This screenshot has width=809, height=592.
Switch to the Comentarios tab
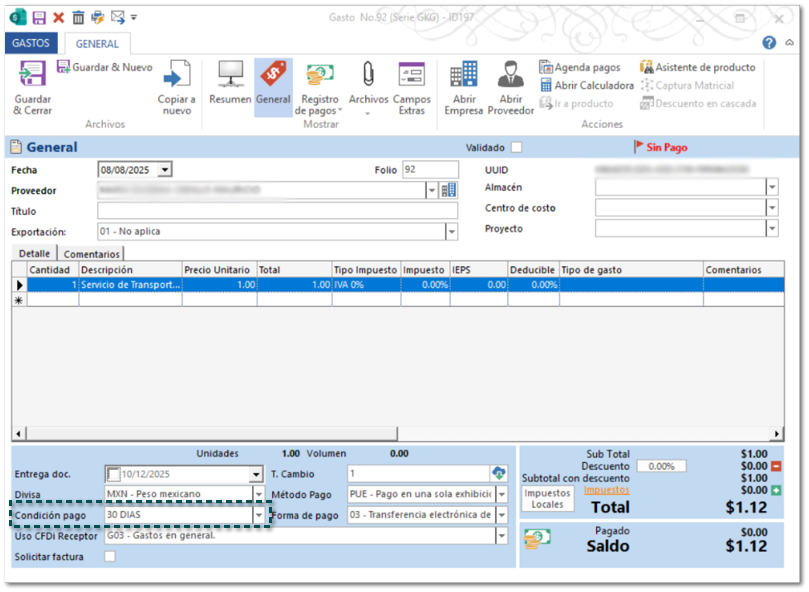click(92, 254)
